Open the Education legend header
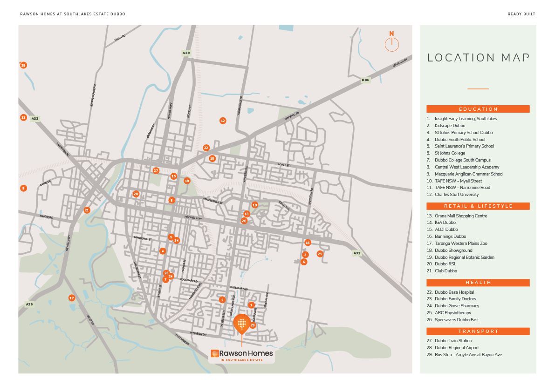 (478, 109)
